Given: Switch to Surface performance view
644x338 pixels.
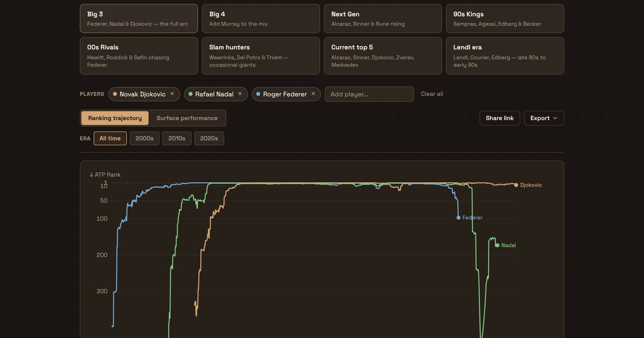Looking at the screenshot, I should point(187,118).
